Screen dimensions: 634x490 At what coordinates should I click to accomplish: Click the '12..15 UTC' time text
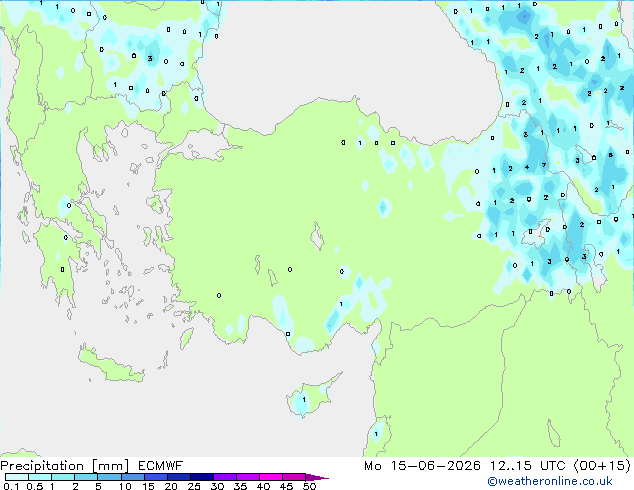527,466
